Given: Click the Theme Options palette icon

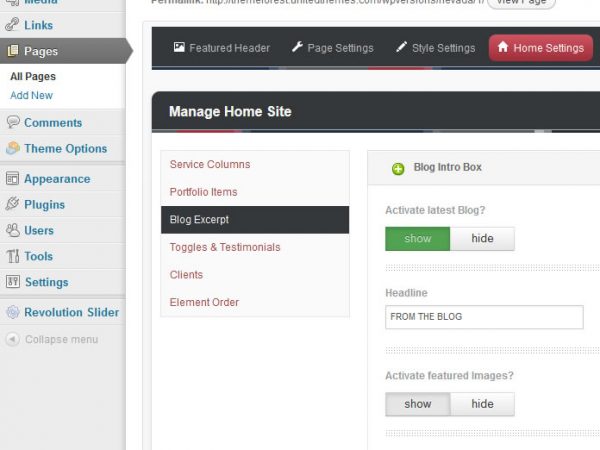Looking at the screenshot, I should coord(13,149).
